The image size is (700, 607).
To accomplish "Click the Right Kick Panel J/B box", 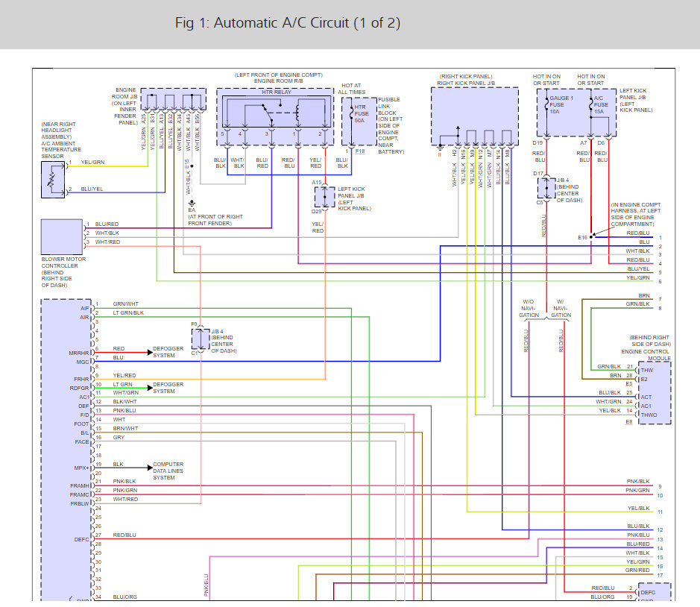I will coord(475,116).
